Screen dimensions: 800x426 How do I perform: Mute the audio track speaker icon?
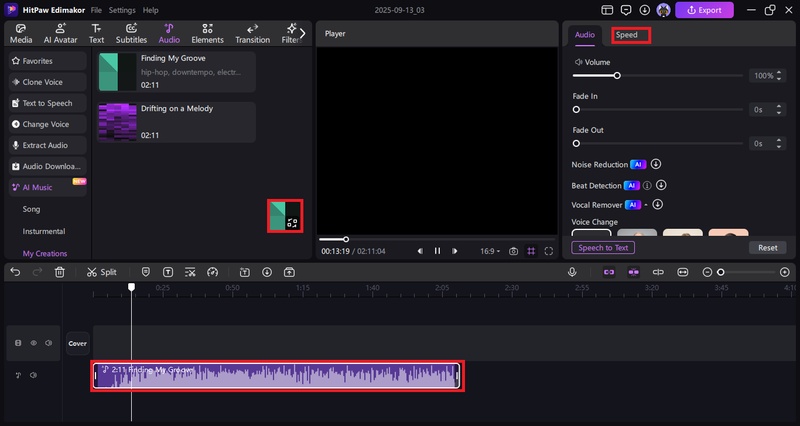tap(33, 376)
